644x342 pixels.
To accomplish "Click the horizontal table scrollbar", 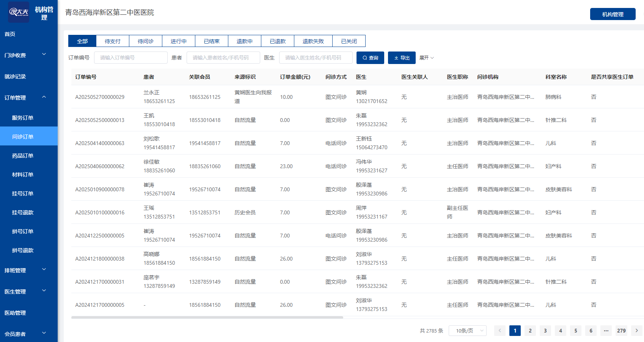I will tap(207, 317).
